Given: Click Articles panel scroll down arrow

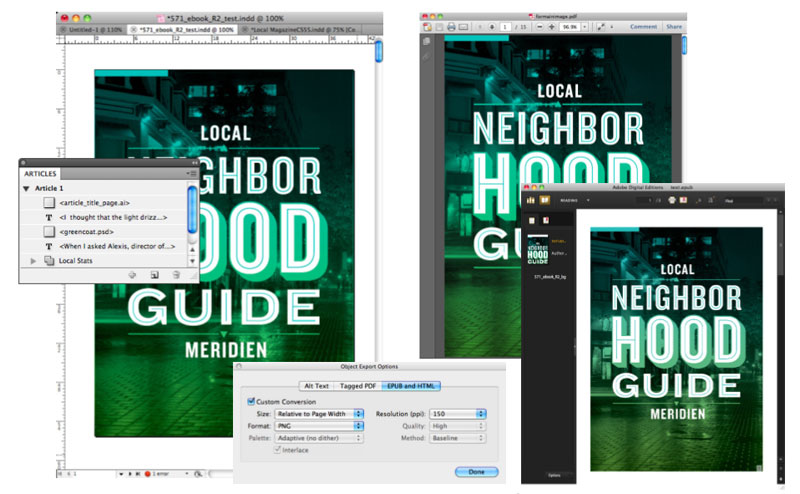Looking at the screenshot, I should (x=192, y=261).
